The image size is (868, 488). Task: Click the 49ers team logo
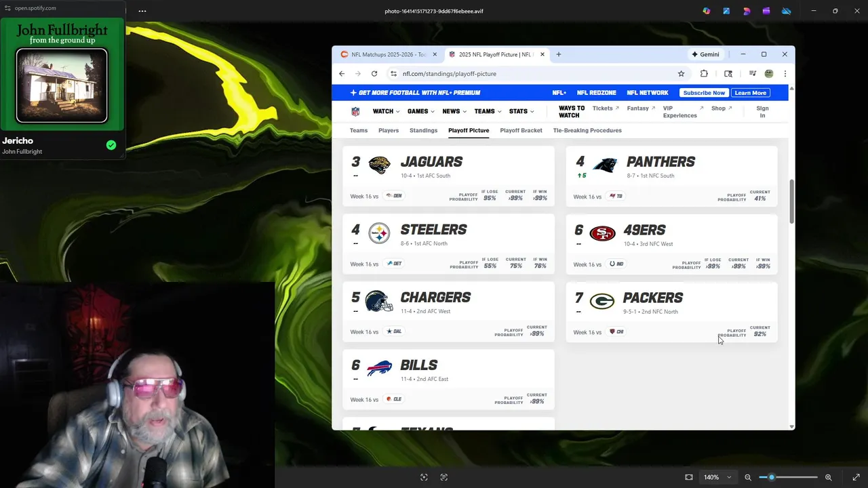(x=602, y=233)
